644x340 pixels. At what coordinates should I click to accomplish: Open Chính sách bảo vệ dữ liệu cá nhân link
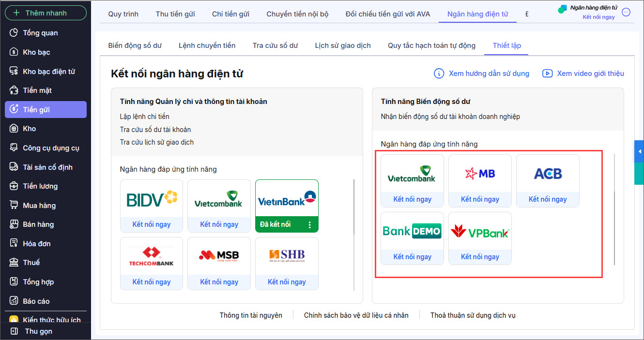click(x=356, y=315)
